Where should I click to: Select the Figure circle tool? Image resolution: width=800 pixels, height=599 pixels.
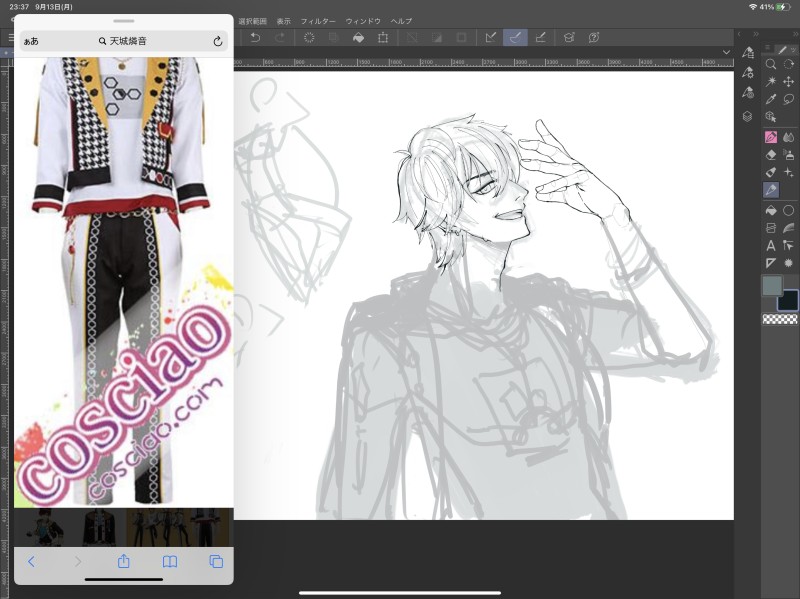[788, 210]
